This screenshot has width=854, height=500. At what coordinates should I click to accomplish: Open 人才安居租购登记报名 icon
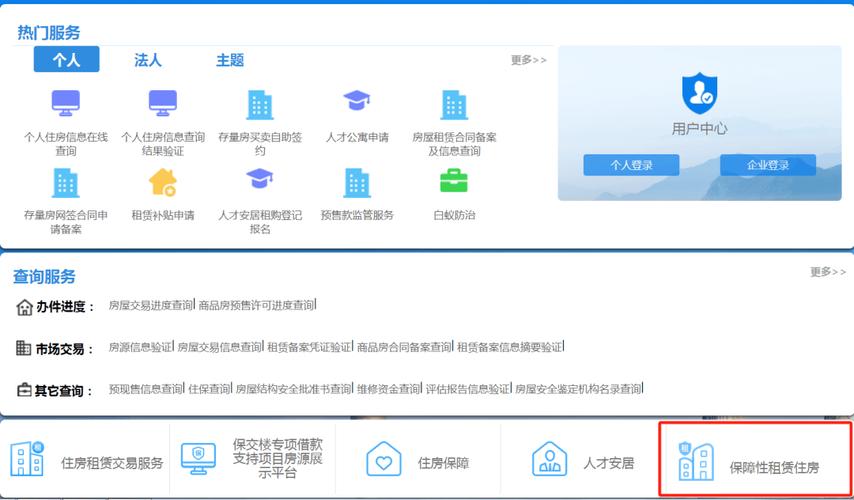click(x=260, y=180)
